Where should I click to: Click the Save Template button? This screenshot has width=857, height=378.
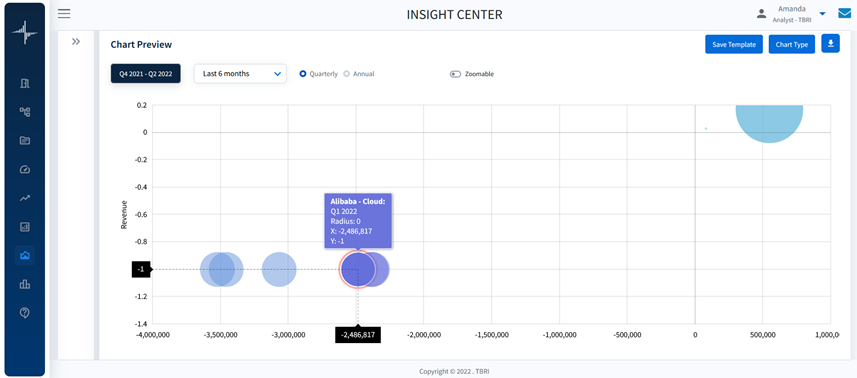point(734,44)
